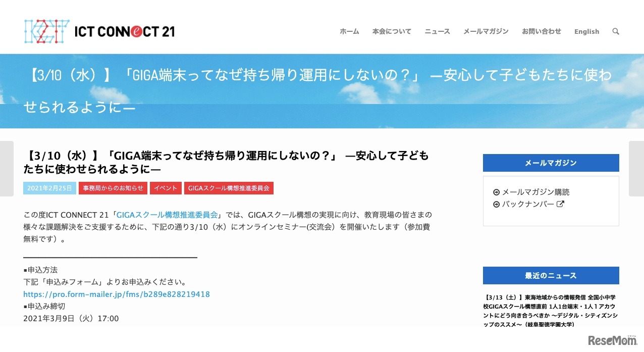Click the メールマガジン sidebar header
This screenshot has width=644, height=352.
pyautogui.click(x=551, y=163)
